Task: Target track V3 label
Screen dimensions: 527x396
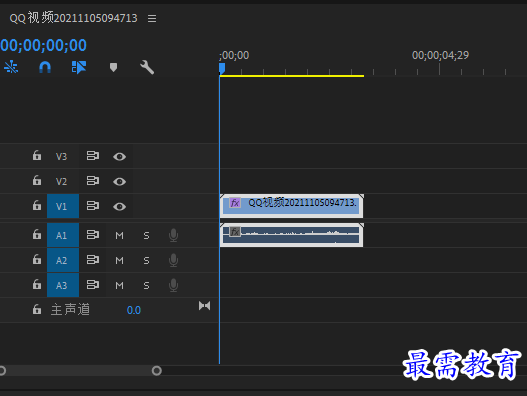Action: pyautogui.click(x=62, y=156)
